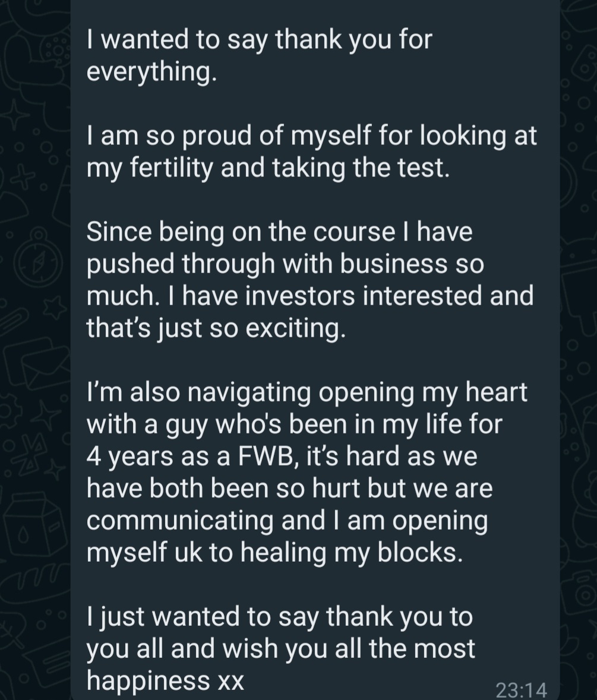Select the 'thank you for everything' paragraph
The width and height of the screenshot is (597, 700).
click(x=259, y=55)
